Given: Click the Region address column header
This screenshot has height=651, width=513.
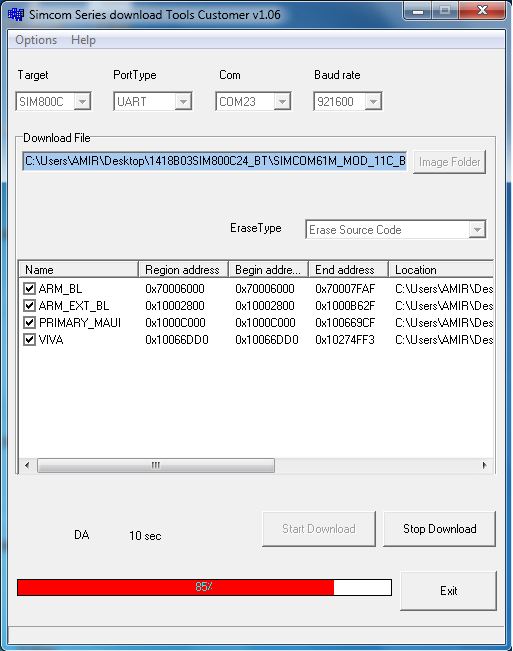Looking at the screenshot, I should 183,270.
